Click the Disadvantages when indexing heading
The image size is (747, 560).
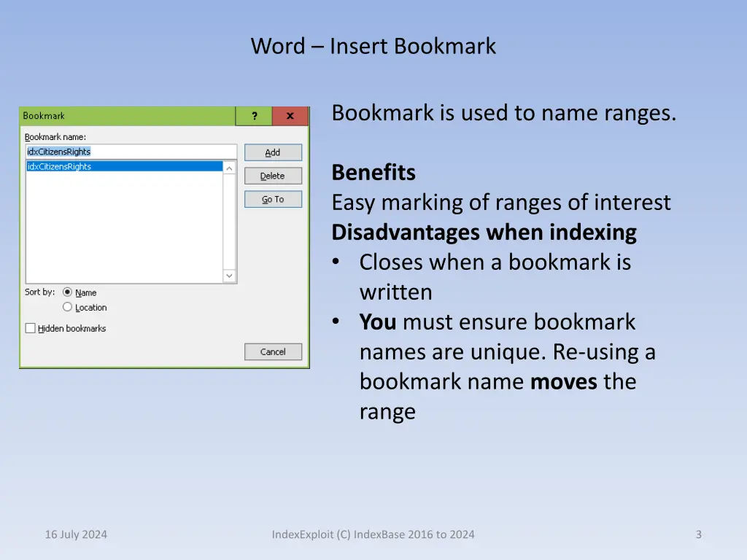[x=484, y=233]
